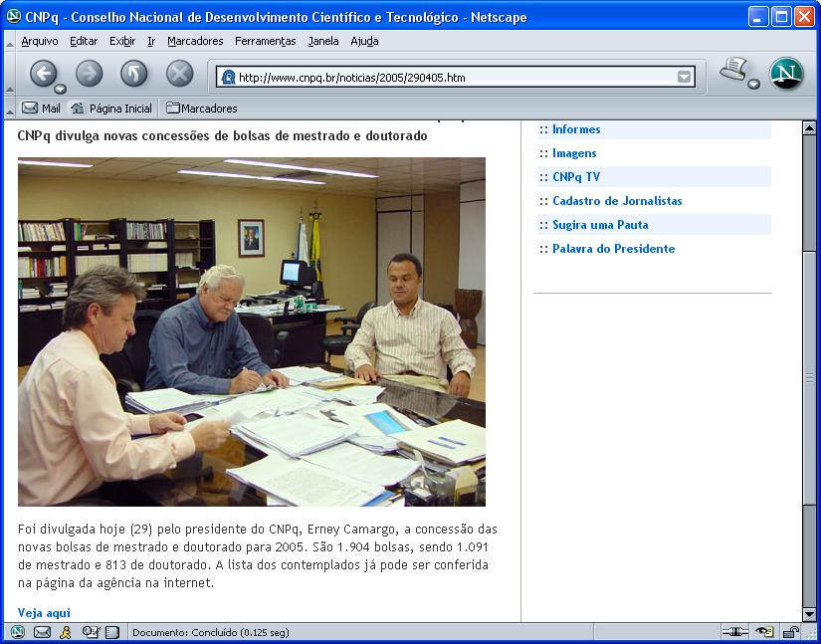Open Marcadores folder in personal toolbar

point(202,108)
